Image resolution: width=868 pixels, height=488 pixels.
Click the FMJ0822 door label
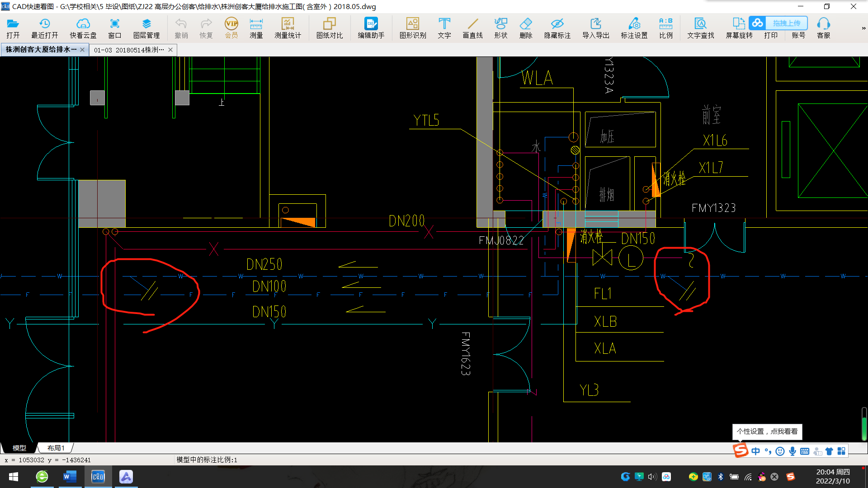501,240
